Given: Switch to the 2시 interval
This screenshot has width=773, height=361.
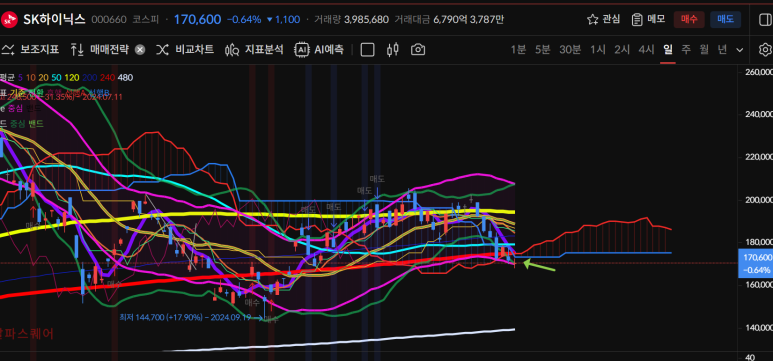Looking at the screenshot, I should (622, 49).
